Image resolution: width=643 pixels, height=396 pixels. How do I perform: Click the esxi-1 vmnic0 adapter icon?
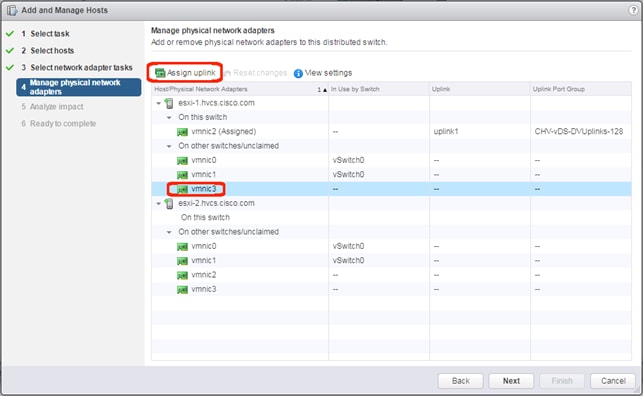coord(182,161)
